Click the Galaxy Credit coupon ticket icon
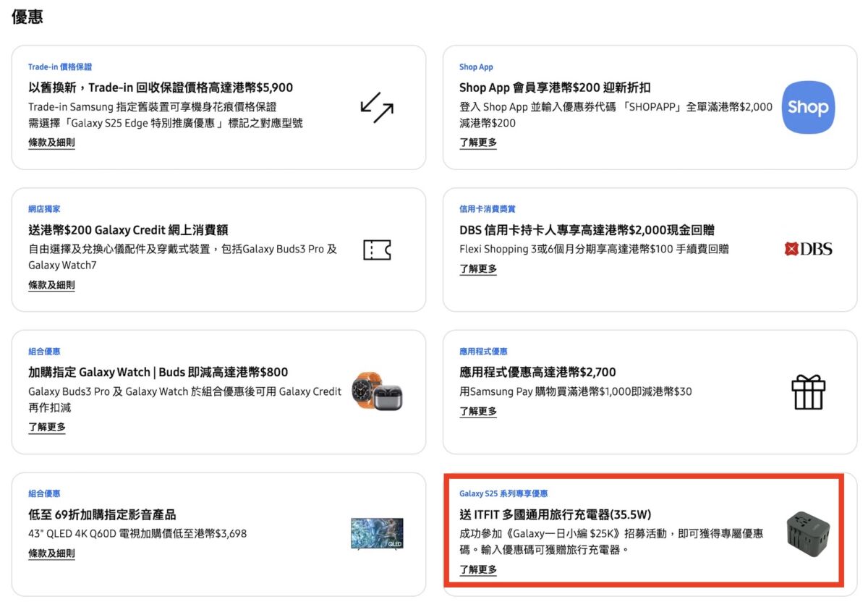 pyautogui.click(x=377, y=250)
